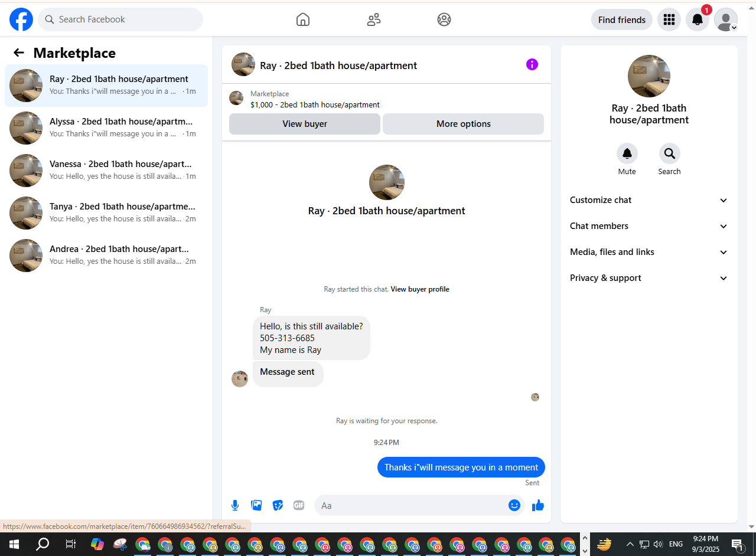Screen dimensions: 756x556
Task: Attach a photo with the image icon
Action: (x=256, y=505)
